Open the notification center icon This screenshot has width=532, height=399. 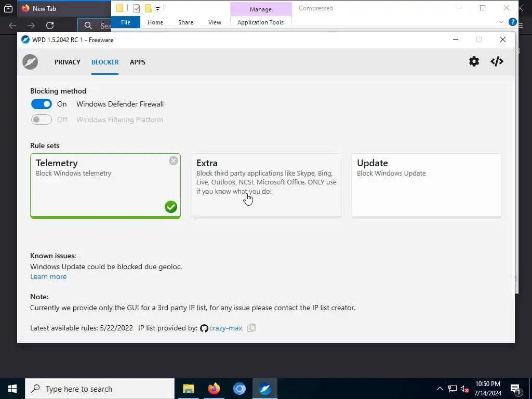click(x=515, y=389)
